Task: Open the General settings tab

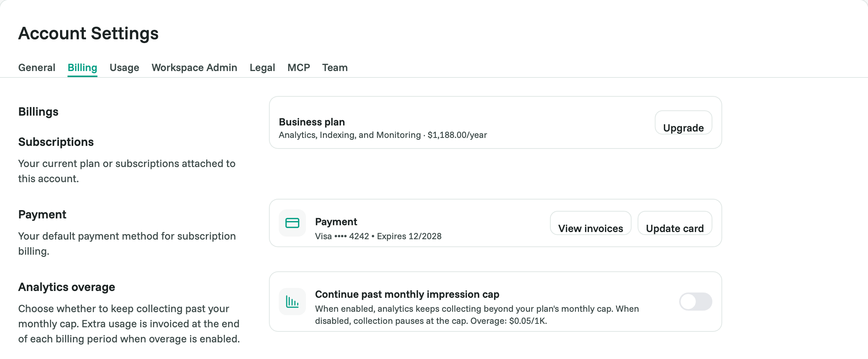Action: click(x=37, y=68)
